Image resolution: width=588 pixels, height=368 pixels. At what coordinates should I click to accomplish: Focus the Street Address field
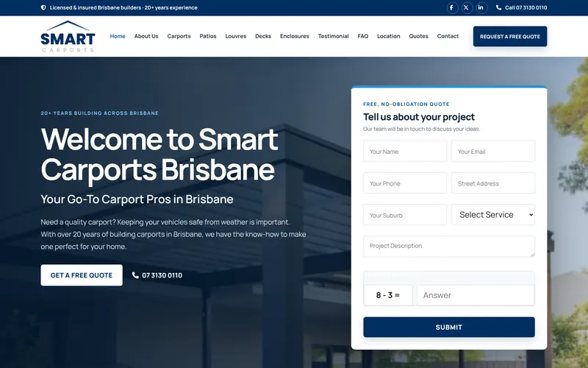(493, 183)
